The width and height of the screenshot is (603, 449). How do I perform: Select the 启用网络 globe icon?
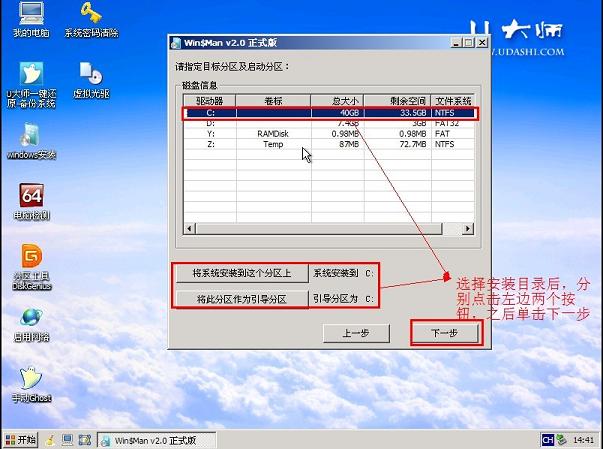click(31, 324)
